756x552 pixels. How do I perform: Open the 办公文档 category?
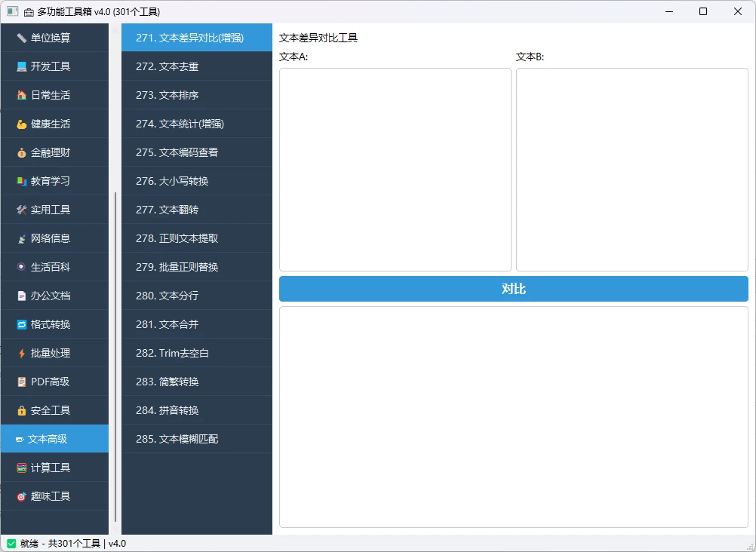(x=54, y=296)
